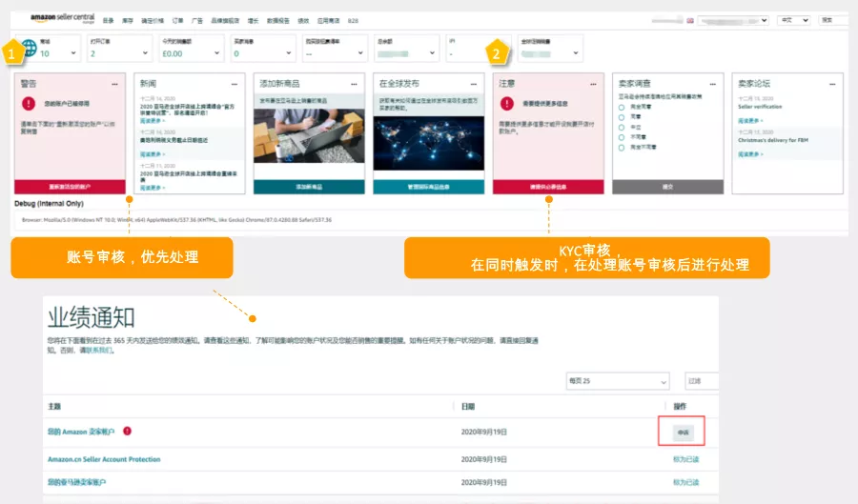Select the survey radio option 不同意
Screen dimensions: 858x504
pos(622,137)
